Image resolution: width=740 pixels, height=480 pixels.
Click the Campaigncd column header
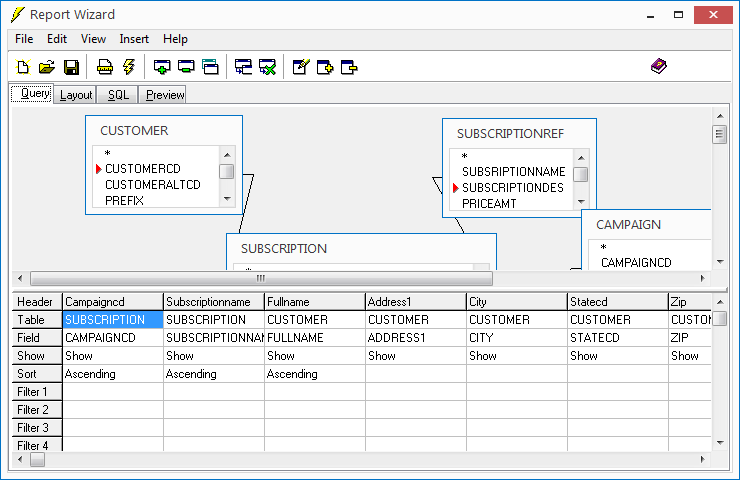pos(113,302)
